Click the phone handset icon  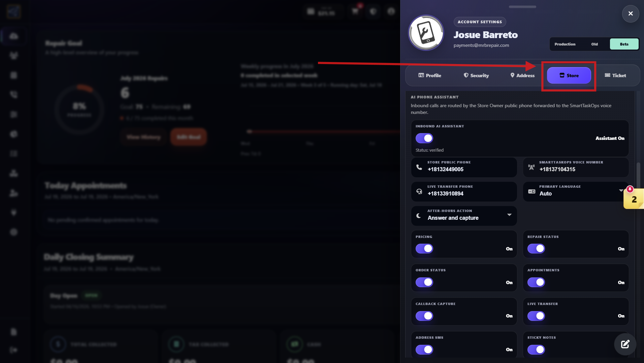pos(419,167)
